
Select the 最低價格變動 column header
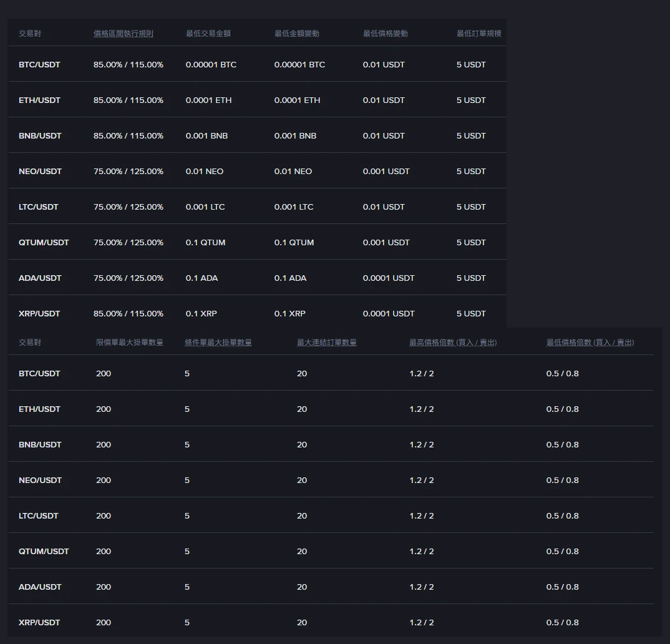[385, 33]
